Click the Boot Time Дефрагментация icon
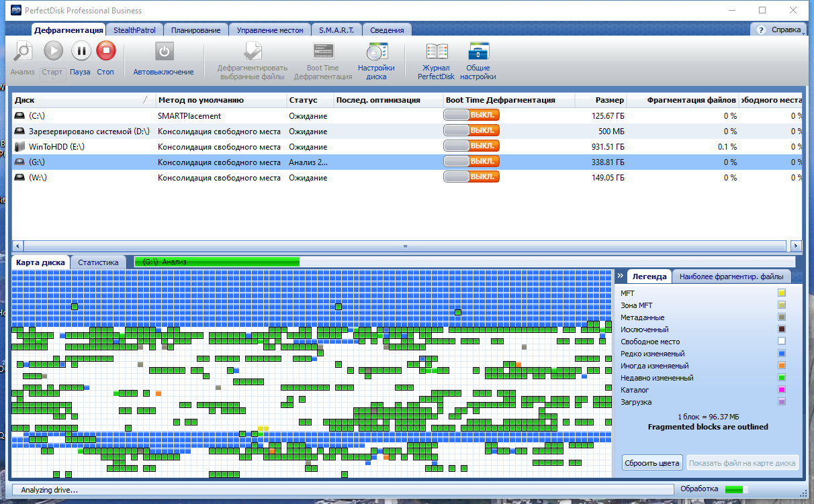814x504 pixels. 323,52
